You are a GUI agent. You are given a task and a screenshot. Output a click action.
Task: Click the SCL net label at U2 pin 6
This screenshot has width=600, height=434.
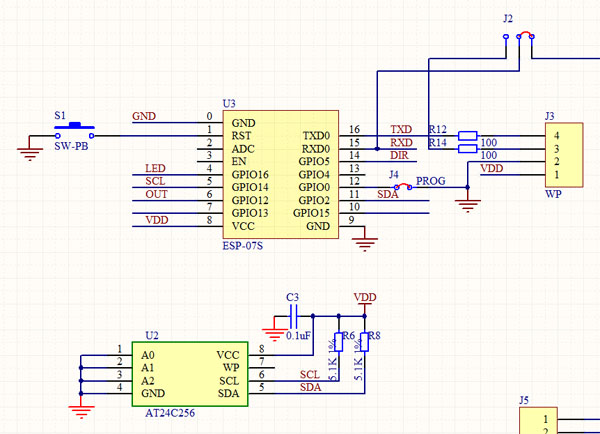(x=310, y=374)
